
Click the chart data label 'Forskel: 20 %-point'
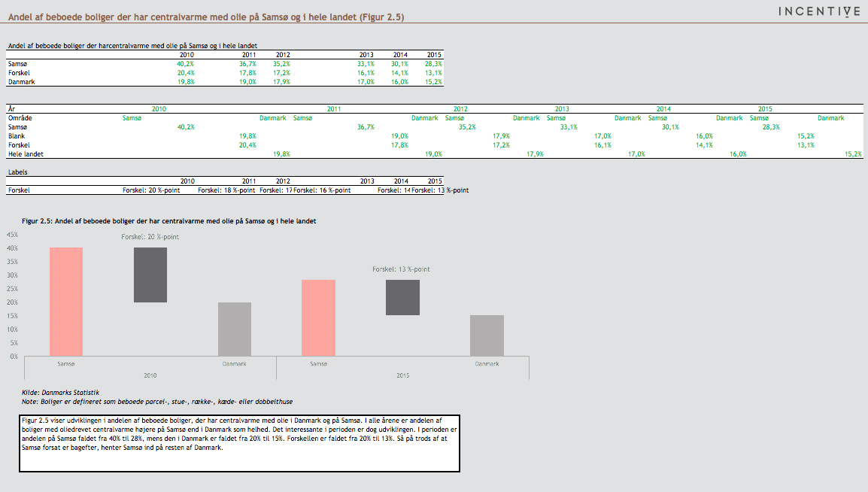pyautogui.click(x=150, y=237)
